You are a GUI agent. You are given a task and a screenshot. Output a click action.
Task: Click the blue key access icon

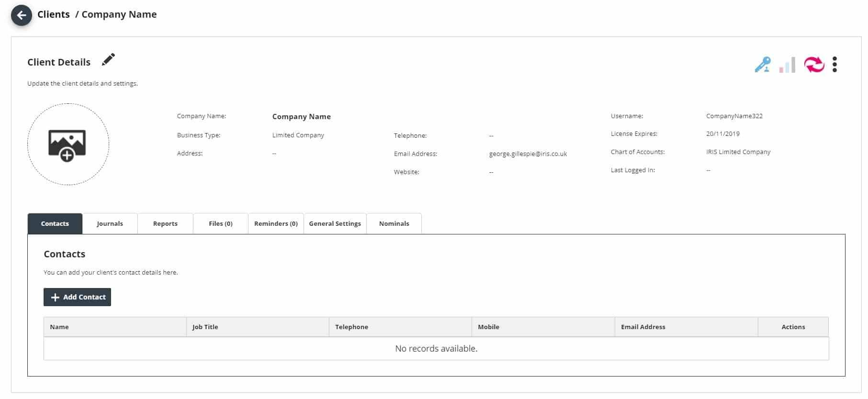click(762, 65)
